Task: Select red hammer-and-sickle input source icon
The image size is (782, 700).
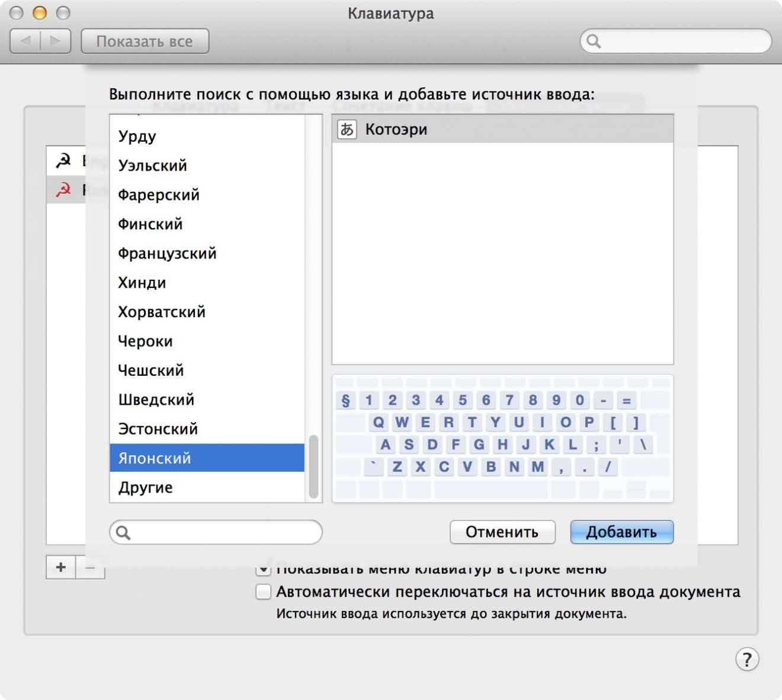Action: 63,190
